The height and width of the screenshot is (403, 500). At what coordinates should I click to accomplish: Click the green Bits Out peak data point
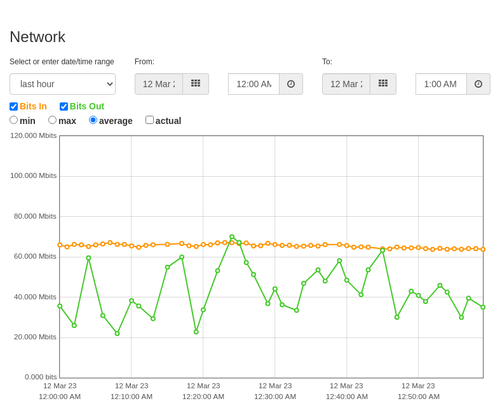click(232, 237)
